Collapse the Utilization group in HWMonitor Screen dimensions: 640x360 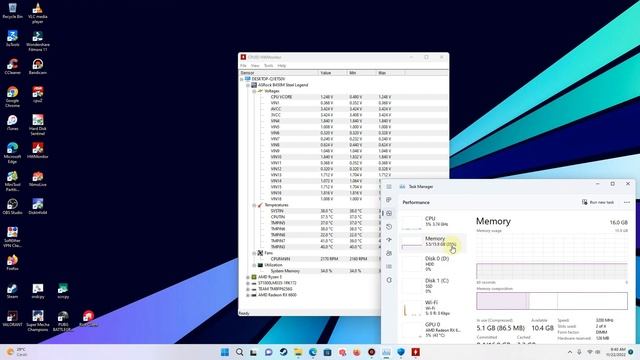(x=254, y=265)
